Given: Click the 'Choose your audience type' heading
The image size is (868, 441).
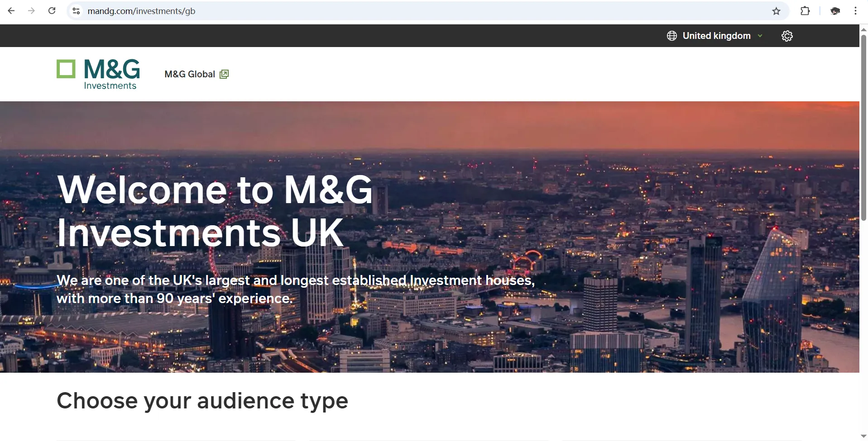Looking at the screenshot, I should coord(202,401).
